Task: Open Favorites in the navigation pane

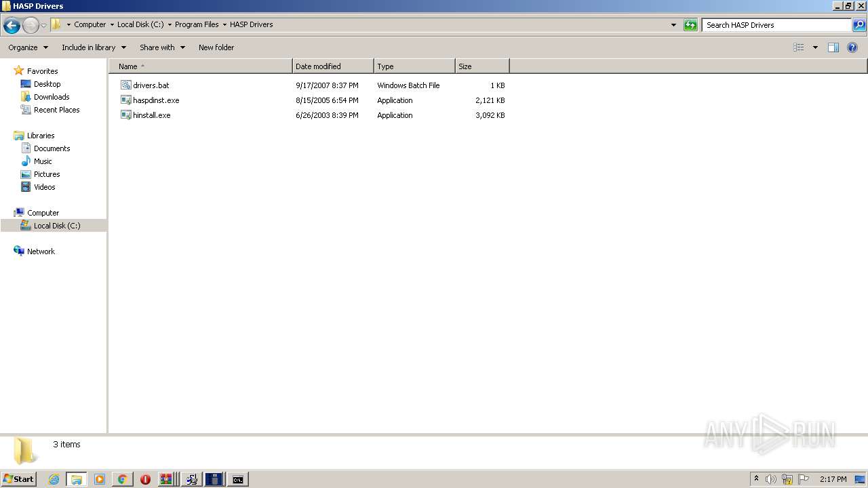Action: tap(42, 71)
